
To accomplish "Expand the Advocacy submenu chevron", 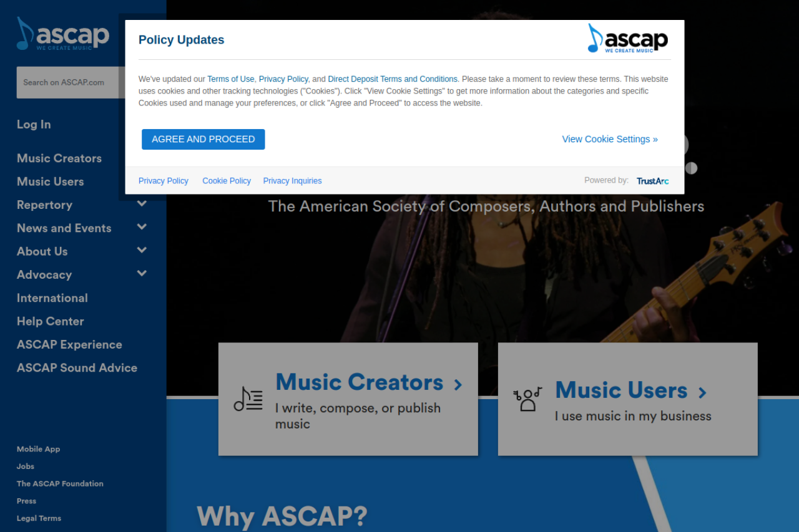I will click(x=142, y=273).
